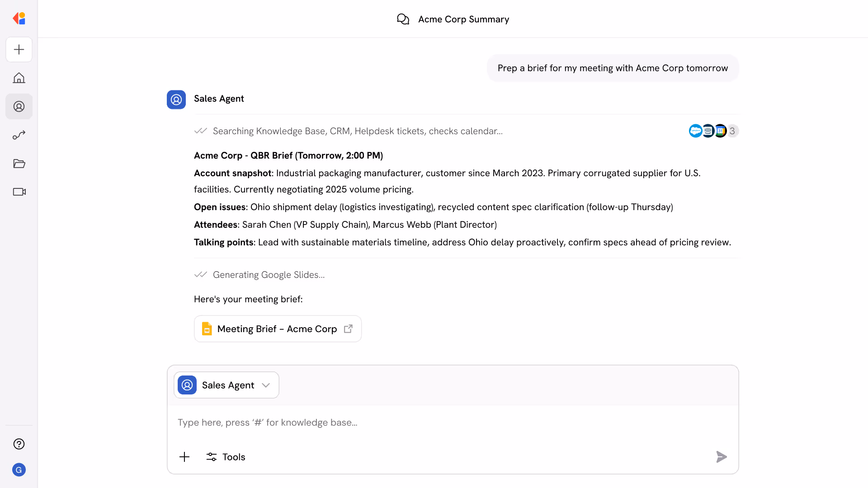Click the Google Calendar integration icon

721,131
